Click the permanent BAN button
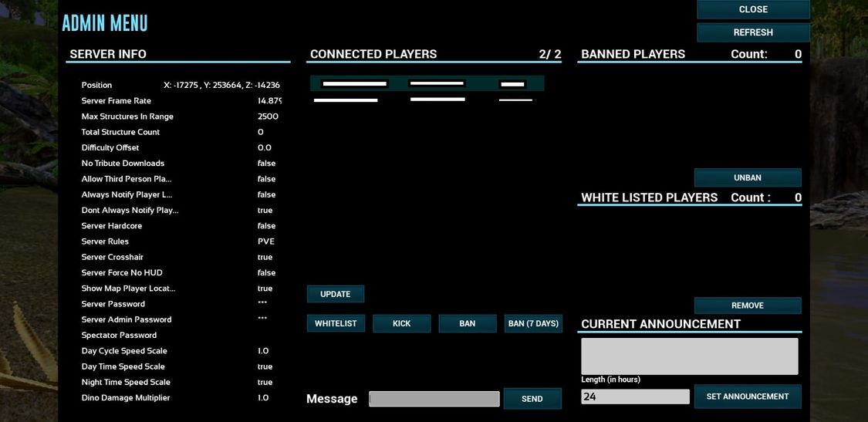This screenshot has height=422, width=868. tap(467, 323)
